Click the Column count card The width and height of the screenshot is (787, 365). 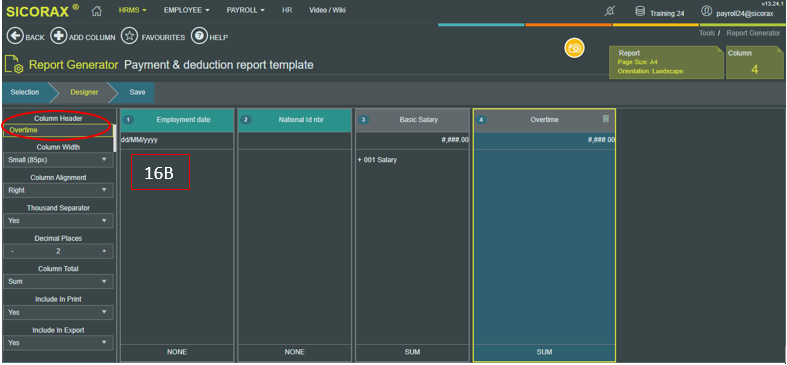tap(754, 62)
